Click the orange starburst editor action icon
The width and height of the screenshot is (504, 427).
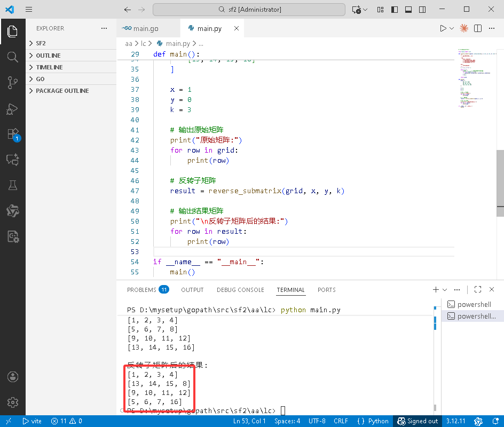point(464,28)
